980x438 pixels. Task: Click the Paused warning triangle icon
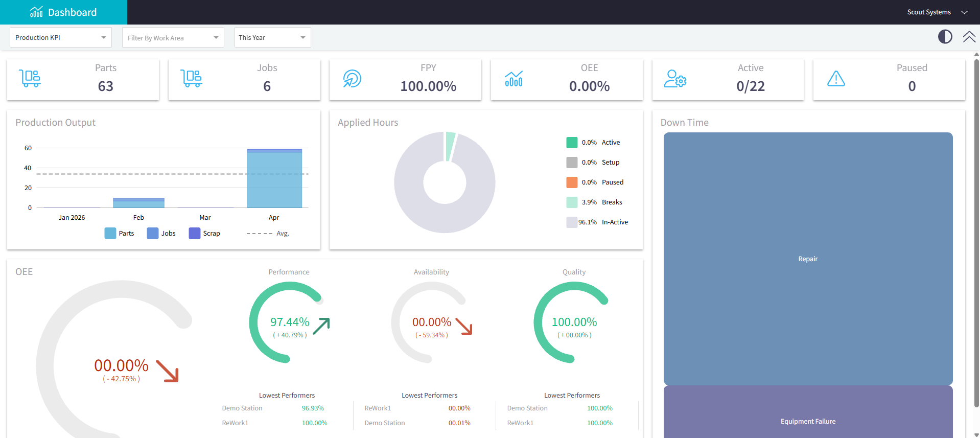click(x=836, y=78)
